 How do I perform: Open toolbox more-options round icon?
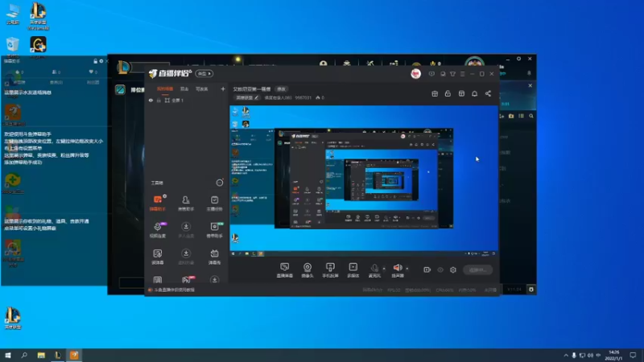220,183
